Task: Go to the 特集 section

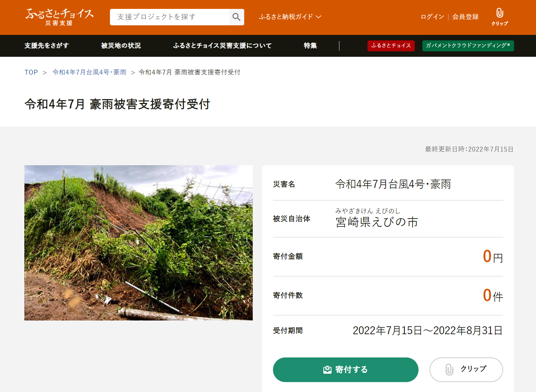Action: tap(310, 45)
